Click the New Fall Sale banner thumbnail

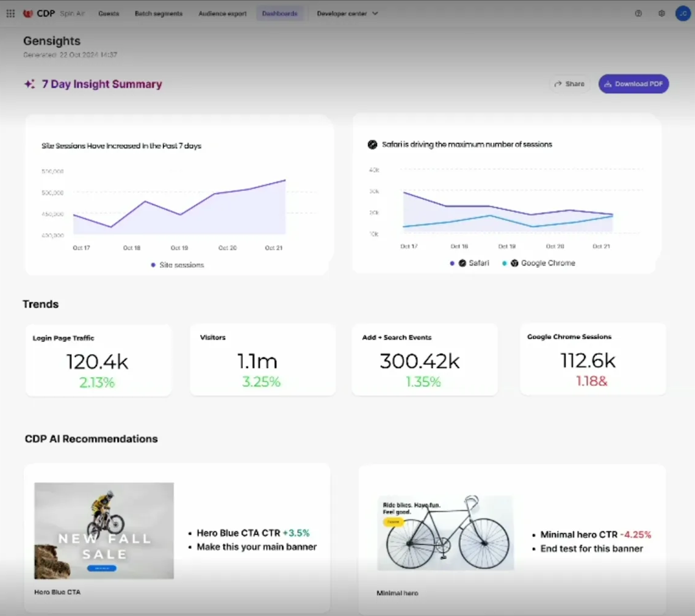(x=104, y=531)
